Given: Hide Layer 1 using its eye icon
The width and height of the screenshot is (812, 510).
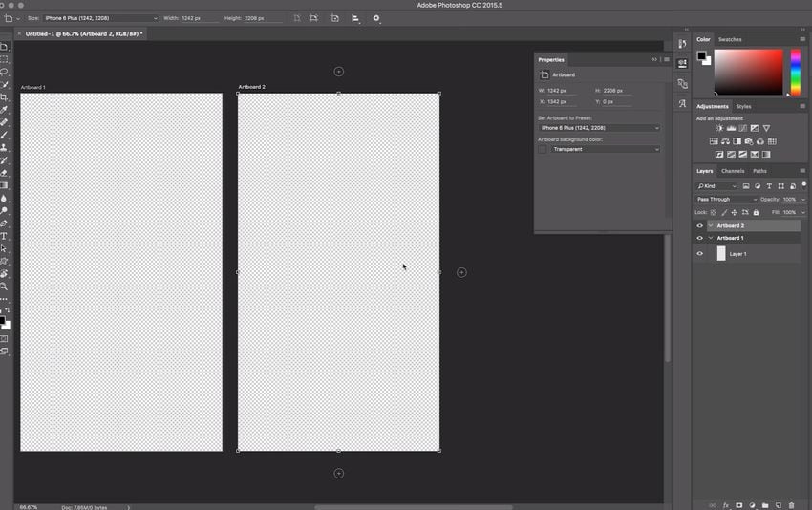Looking at the screenshot, I should coord(699,254).
